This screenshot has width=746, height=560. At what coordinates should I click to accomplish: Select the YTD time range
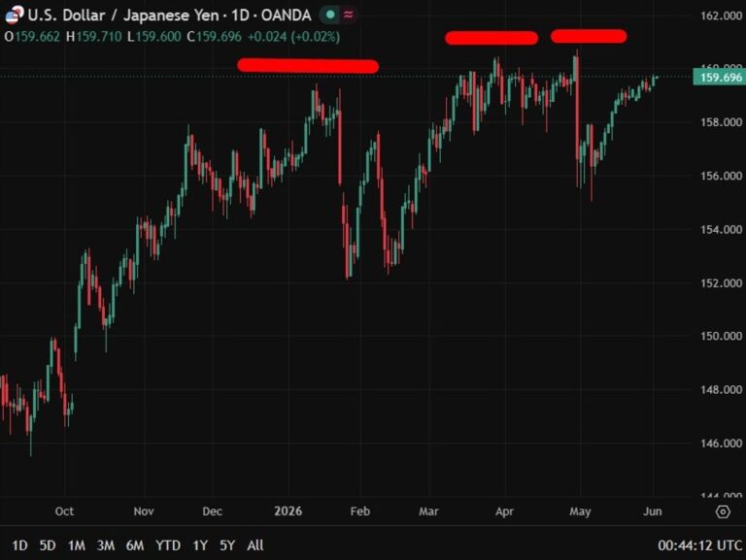(x=168, y=545)
